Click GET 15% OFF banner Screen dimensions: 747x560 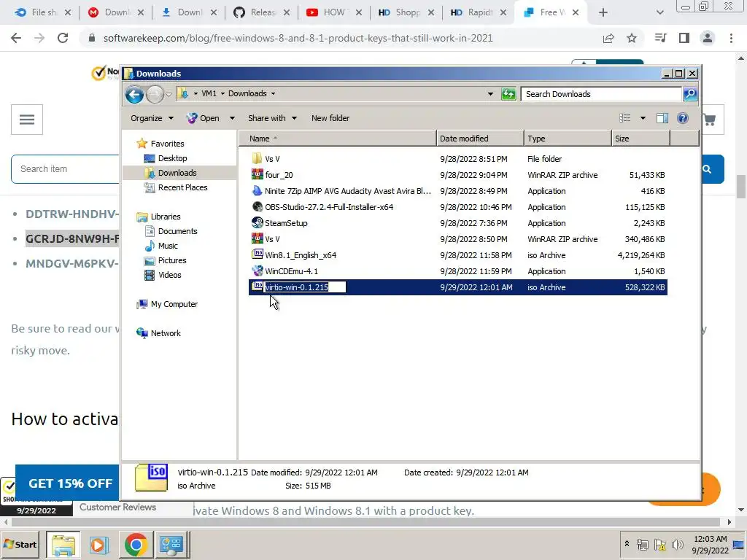[x=67, y=483]
